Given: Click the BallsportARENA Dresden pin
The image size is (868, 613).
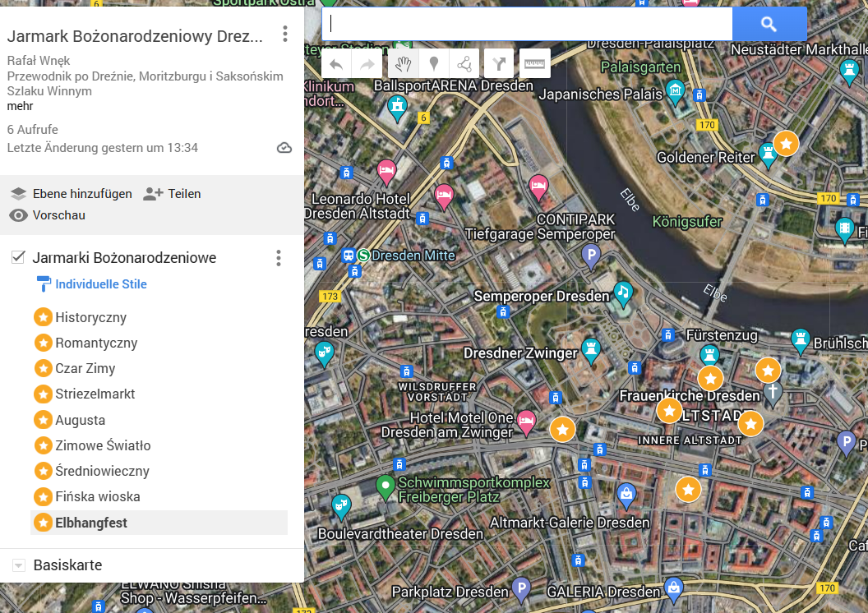Looking at the screenshot, I should click(396, 108).
